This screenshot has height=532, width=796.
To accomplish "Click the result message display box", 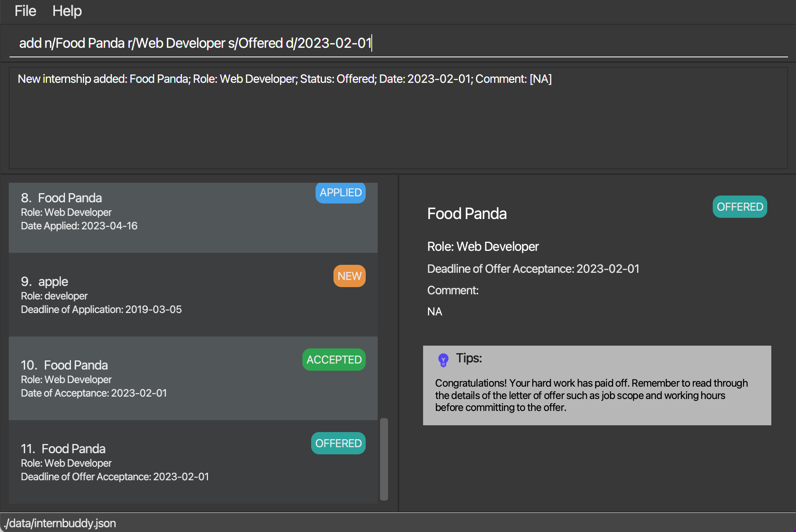I will click(x=398, y=119).
